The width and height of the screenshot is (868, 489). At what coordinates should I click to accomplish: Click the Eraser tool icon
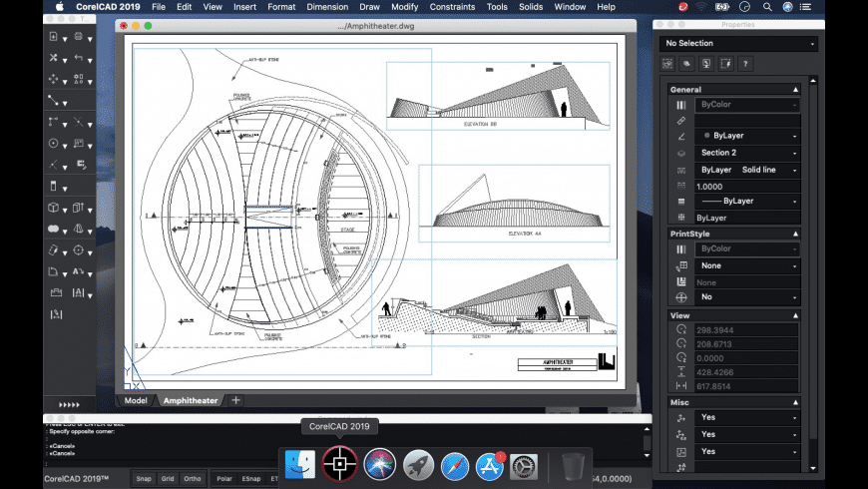pos(53,249)
